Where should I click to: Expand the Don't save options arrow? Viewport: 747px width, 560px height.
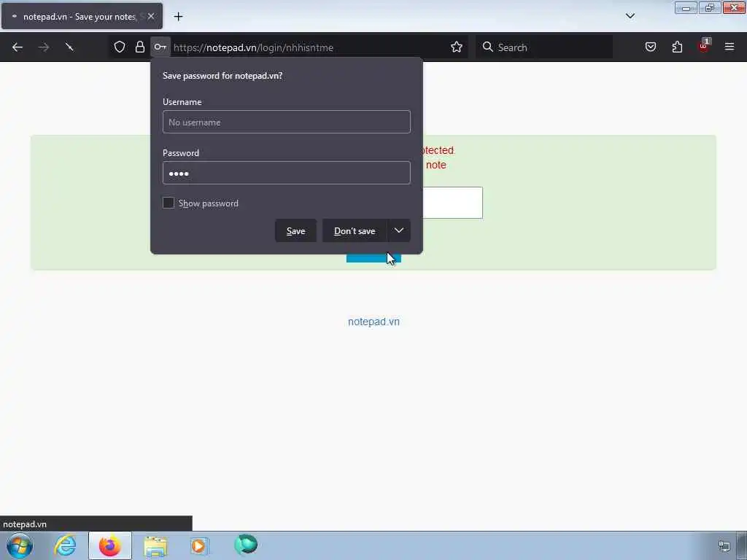point(399,230)
